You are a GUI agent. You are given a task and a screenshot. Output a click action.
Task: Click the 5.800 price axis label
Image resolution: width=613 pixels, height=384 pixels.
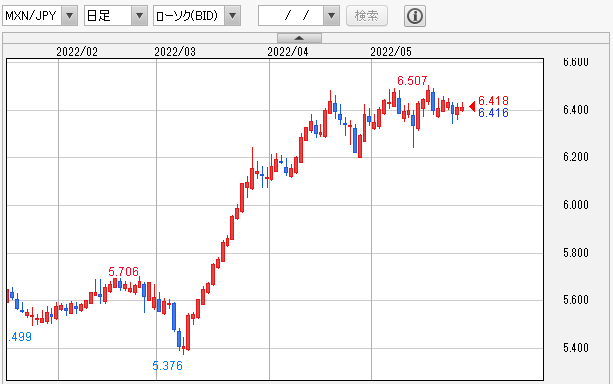pos(576,253)
